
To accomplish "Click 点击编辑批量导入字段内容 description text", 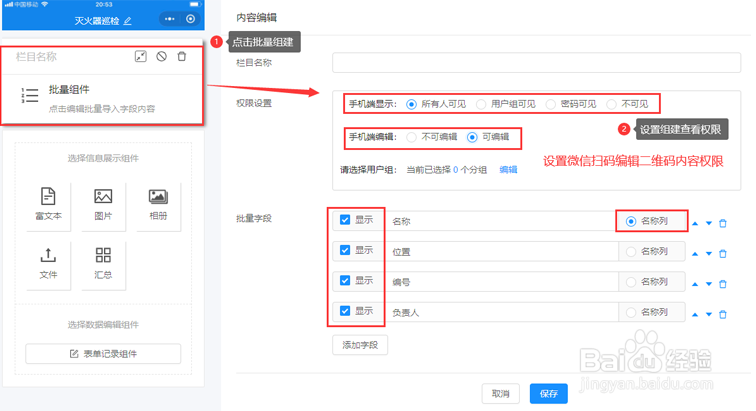I will point(102,109).
